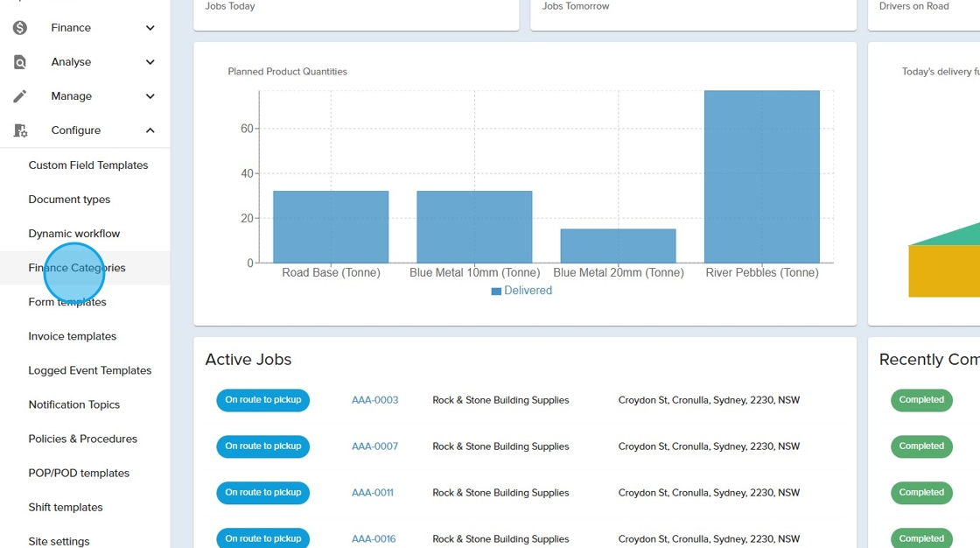Toggle the Delivered legend series in chart
Viewport: 980px width, 548px height.
tap(528, 291)
